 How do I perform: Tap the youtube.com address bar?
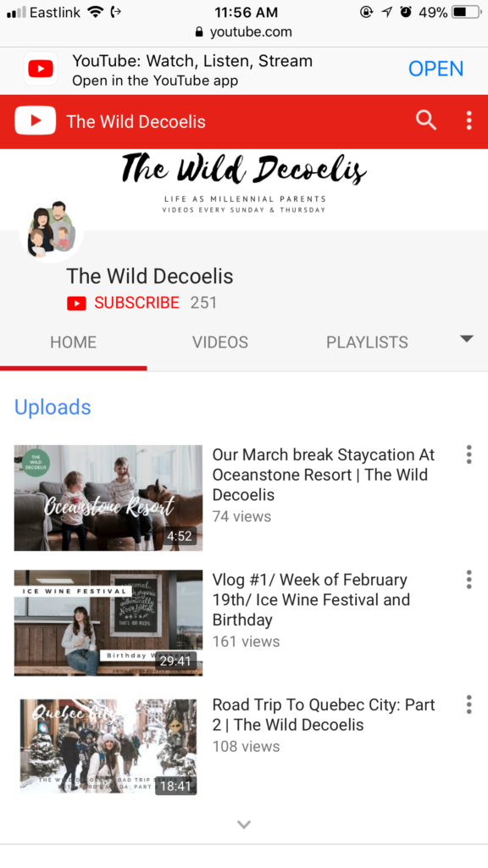coord(244,32)
